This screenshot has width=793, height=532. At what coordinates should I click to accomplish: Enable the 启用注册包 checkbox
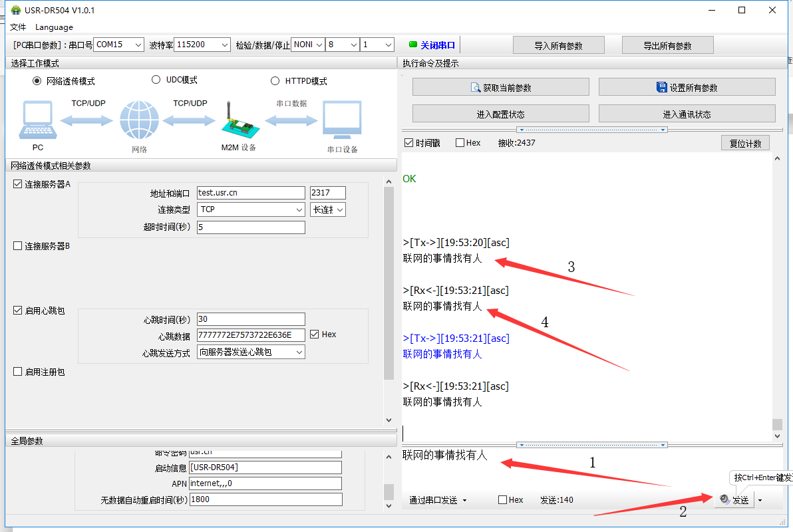(18, 372)
